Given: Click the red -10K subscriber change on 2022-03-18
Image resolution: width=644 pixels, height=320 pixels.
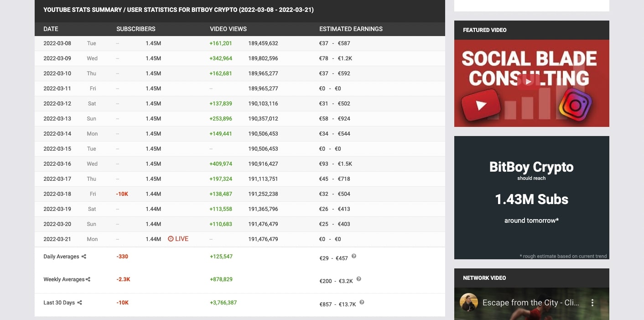Looking at the screenshot, I should [x=122, y=194].
